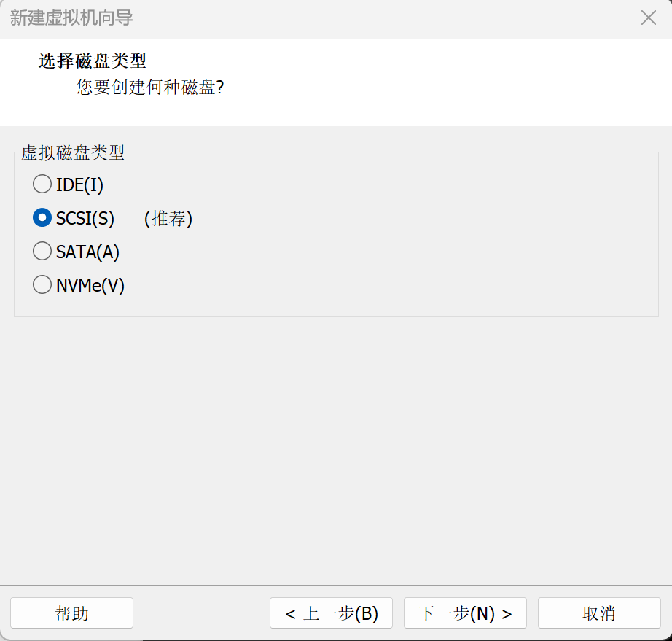This screenshot has height=641, width=672.
Task: Select the IDE(I) radio button
Action: (x=42, y=184)
